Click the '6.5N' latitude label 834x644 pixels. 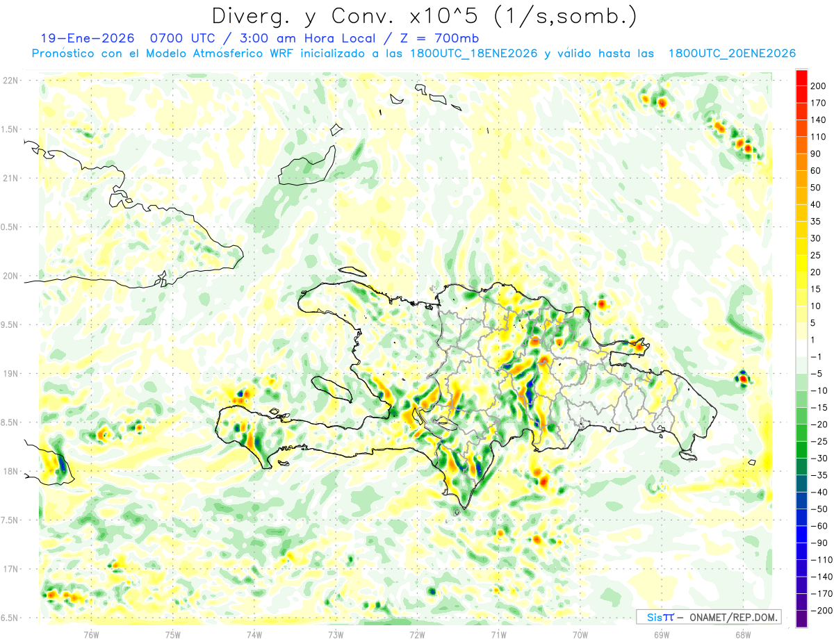click(x=10, y=618)
